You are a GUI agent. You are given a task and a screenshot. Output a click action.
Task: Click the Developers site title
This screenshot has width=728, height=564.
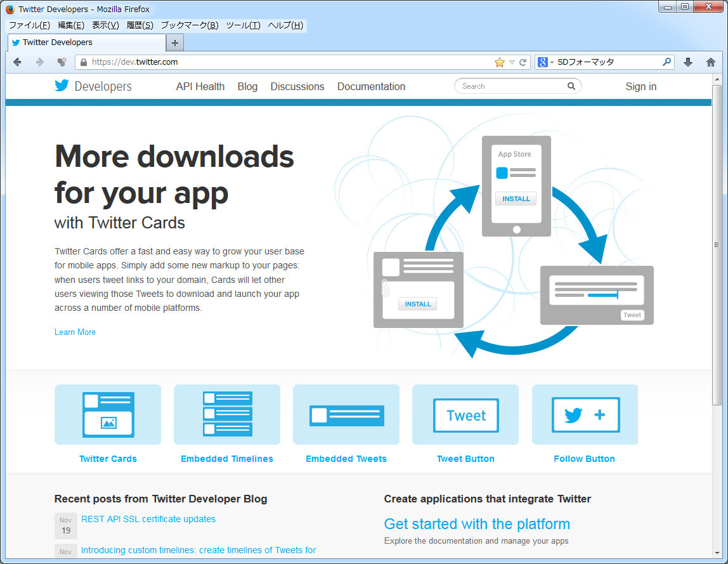(103, 86)
